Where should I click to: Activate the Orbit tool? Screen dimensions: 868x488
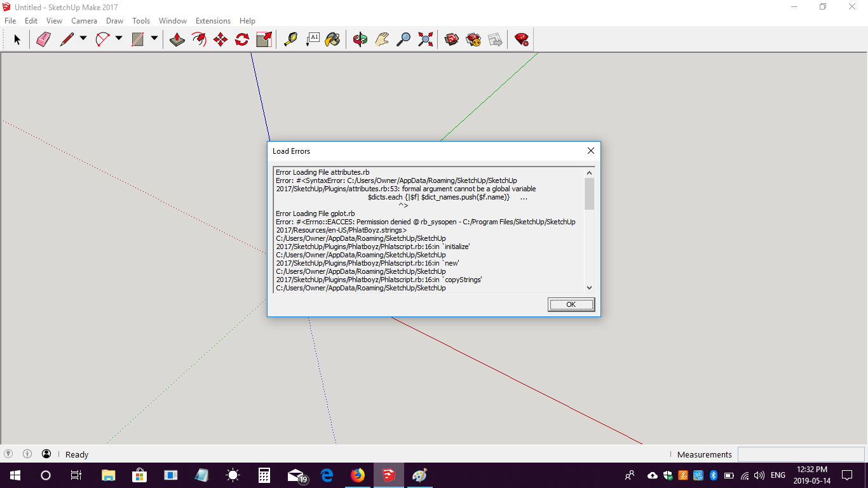(x=360, y=39)
